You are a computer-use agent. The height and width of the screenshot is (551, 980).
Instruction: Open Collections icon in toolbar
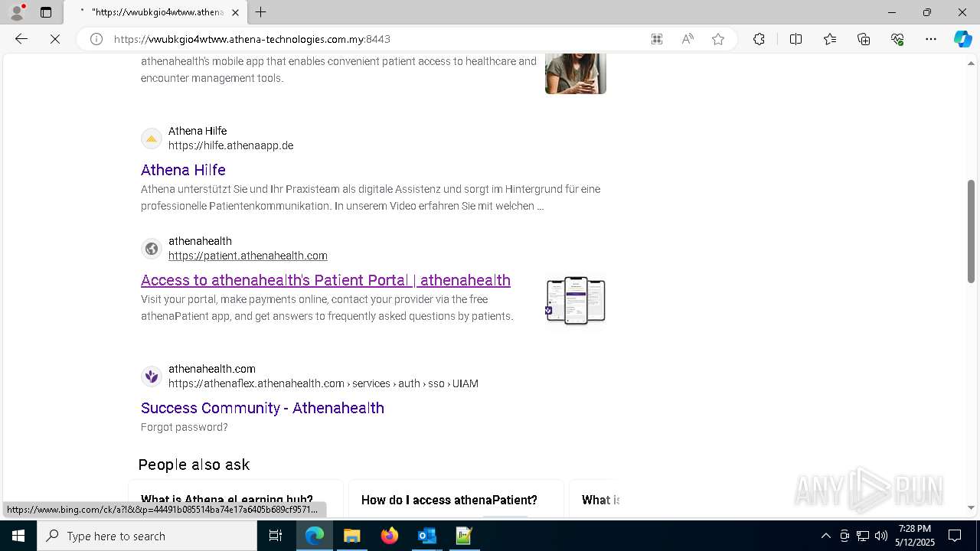pos(864,39)
